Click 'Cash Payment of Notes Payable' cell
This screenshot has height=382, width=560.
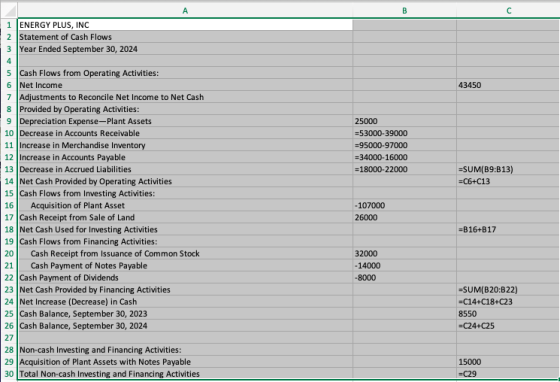point(185,266)
